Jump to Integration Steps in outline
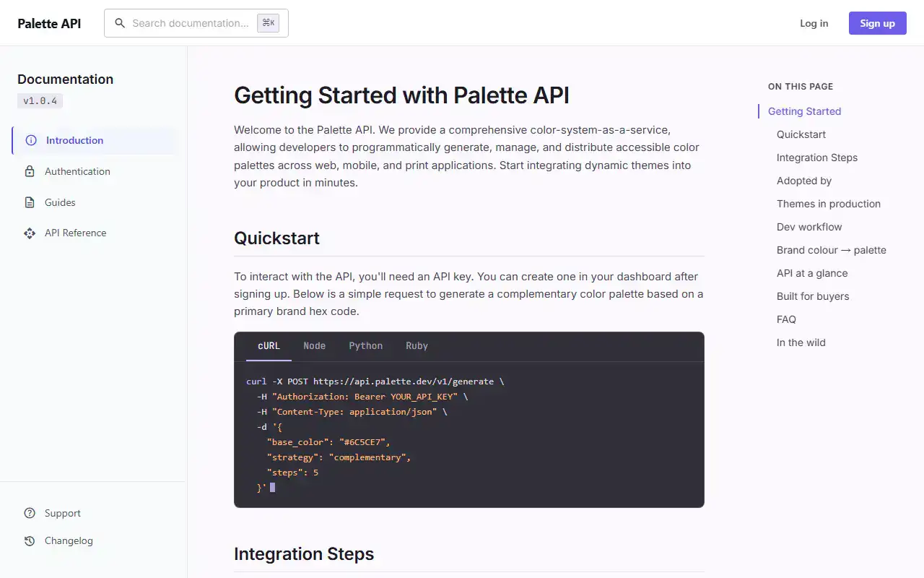The height and width of the screenshot is (578, 924). pyautogui.click(x=817, y=158)
